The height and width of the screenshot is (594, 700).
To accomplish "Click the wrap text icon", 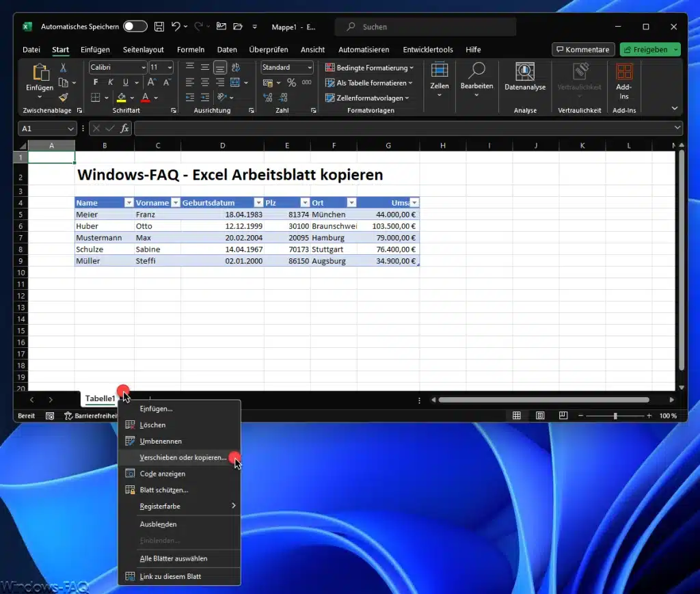I will pyautogui.click(x=236, y=68).
